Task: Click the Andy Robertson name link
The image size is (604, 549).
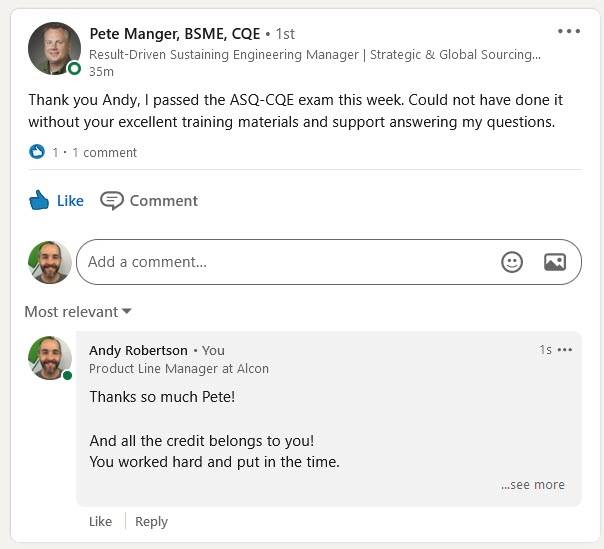Action: point(138,350)
